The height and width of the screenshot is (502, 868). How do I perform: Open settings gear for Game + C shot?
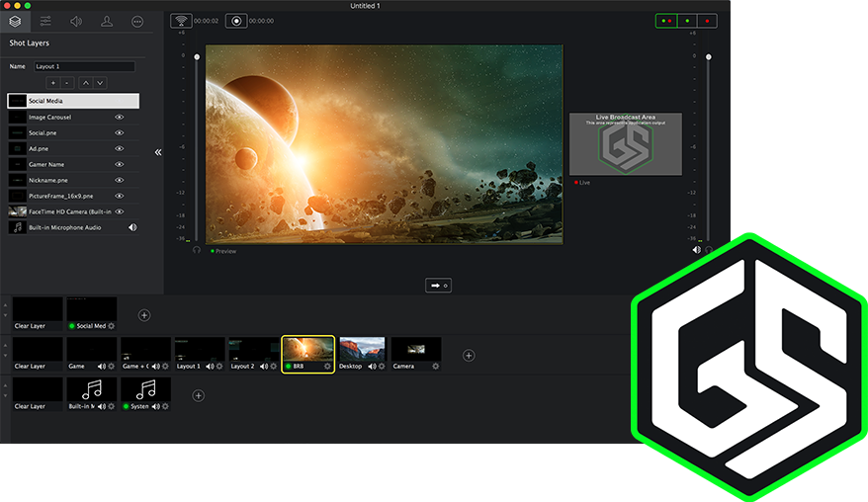165,367
